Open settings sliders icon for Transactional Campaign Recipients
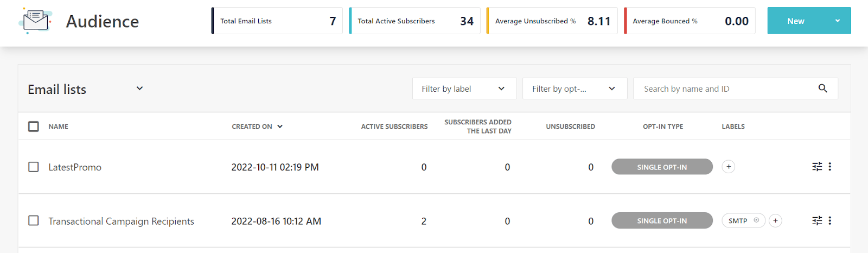The height and width of the screenshot is (253, 868). [x=817, y=220]
